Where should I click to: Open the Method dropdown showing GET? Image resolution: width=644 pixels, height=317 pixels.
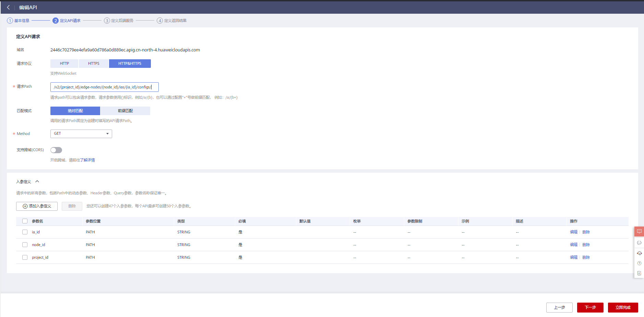[x=81, y=134]
